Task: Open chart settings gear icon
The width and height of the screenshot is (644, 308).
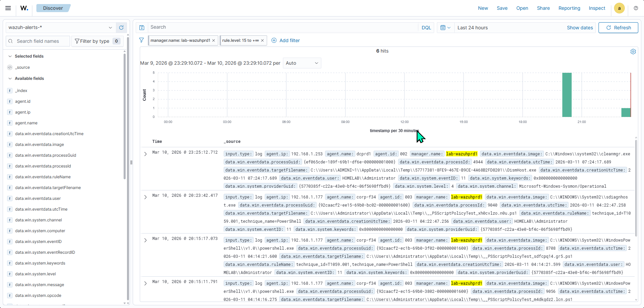Action: (633, 52)
